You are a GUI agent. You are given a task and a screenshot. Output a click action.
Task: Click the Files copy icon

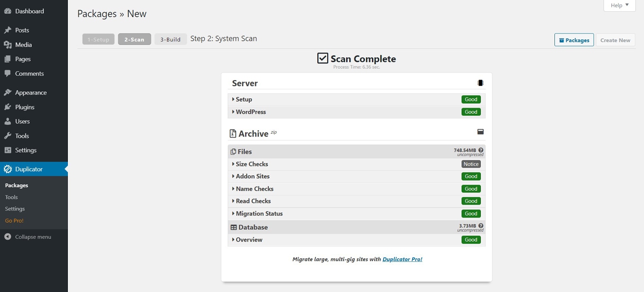pos(233,152)
